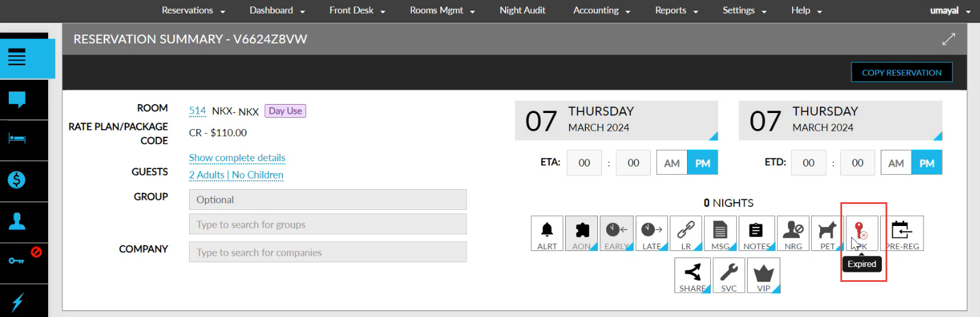This screenshot has height=317, width=980.
Task: Click the company search input field
Action: 327,252
